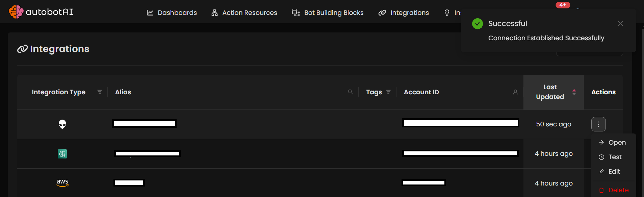The height and width of the screenshot is (197, 644).
Task: Click the autobotAI brain logo
Action: pyautogui.click(x=16, y=12)
